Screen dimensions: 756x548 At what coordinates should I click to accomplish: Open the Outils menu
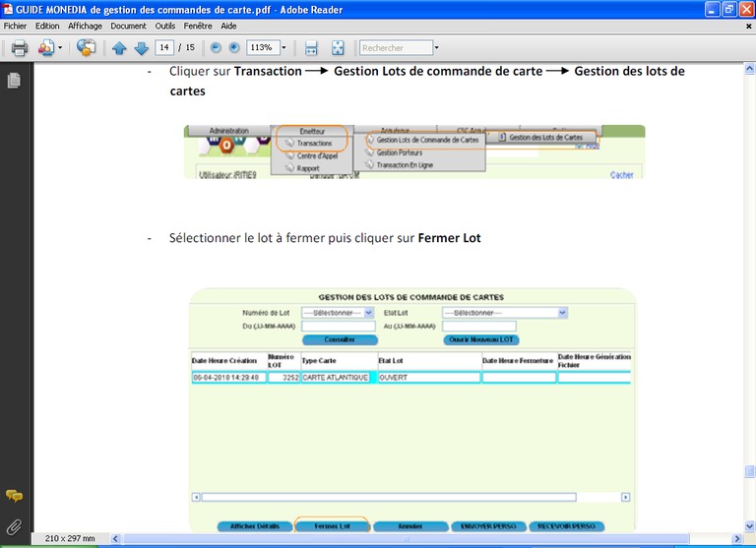pos(165,26)
